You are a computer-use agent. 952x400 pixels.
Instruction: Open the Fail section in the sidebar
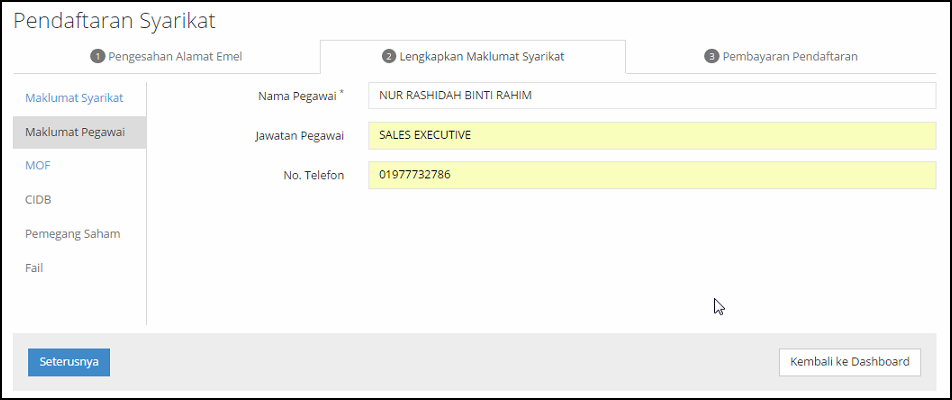pyautogui.click(x=34, y=268)
